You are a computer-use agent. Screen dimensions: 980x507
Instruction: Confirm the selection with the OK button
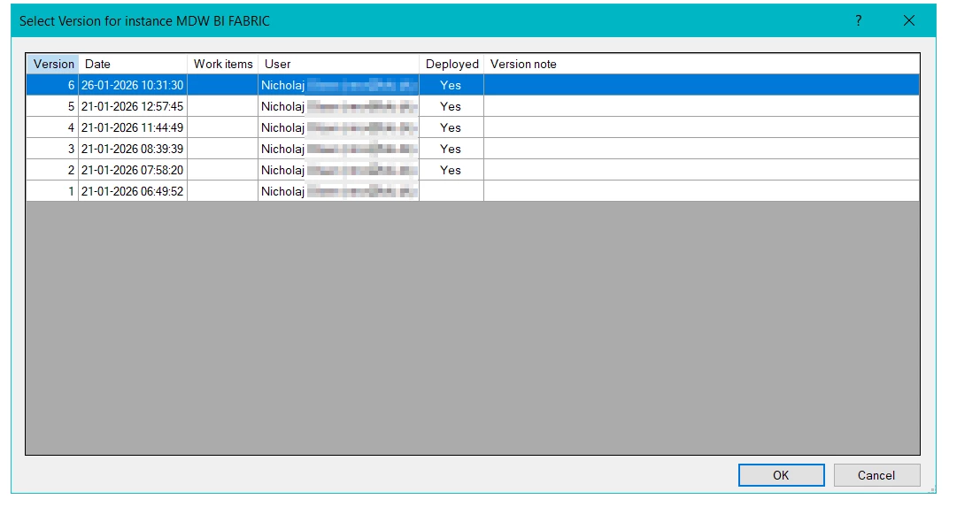[781, 475]
